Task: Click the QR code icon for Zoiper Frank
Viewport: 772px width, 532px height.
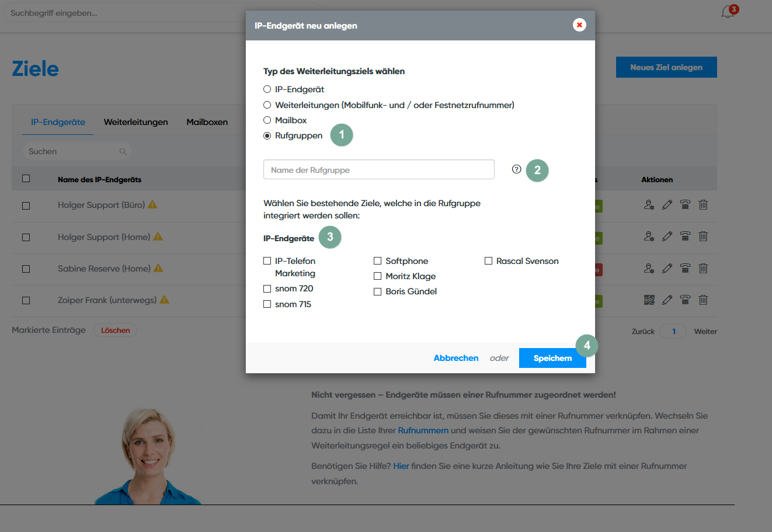Action: (649, 300)
